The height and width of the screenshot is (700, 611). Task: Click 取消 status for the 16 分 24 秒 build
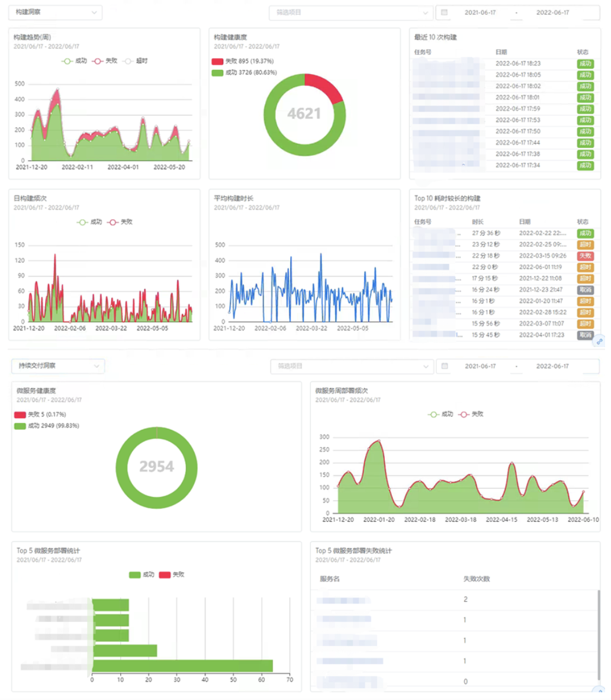[x=585, y=290]
